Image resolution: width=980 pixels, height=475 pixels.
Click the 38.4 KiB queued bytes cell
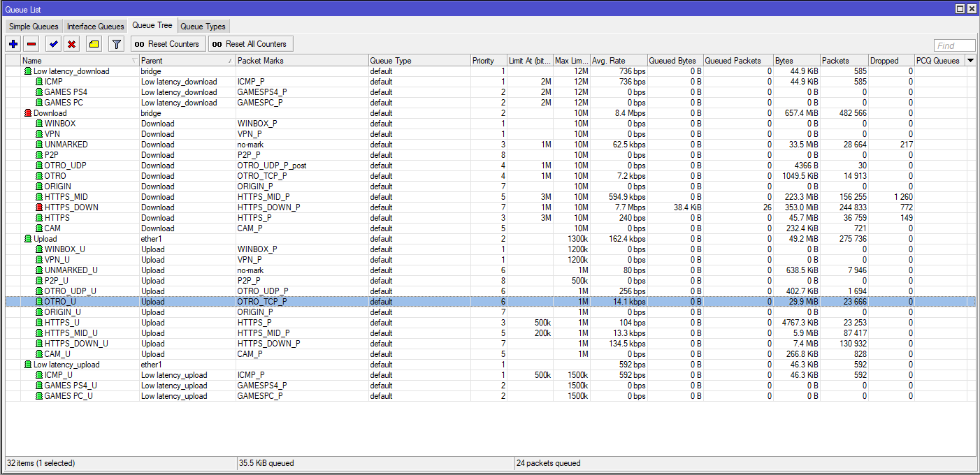(x=675, y=207)
